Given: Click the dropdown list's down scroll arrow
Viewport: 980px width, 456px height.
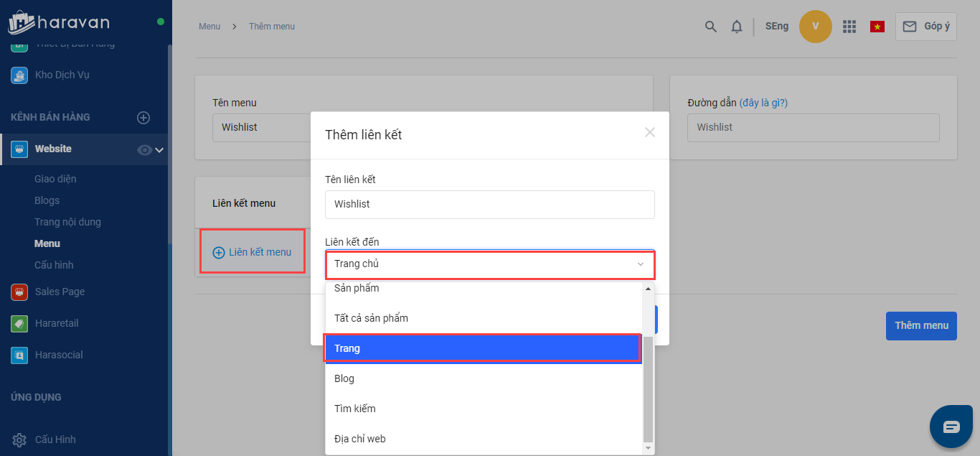Looking at the screenshot, I should [649, 448].
